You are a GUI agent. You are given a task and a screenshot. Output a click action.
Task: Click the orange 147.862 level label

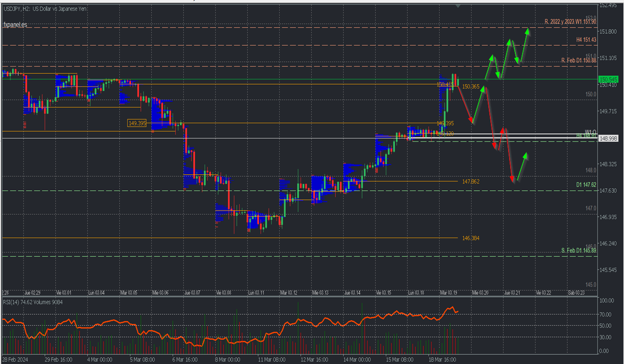point(471,181)
